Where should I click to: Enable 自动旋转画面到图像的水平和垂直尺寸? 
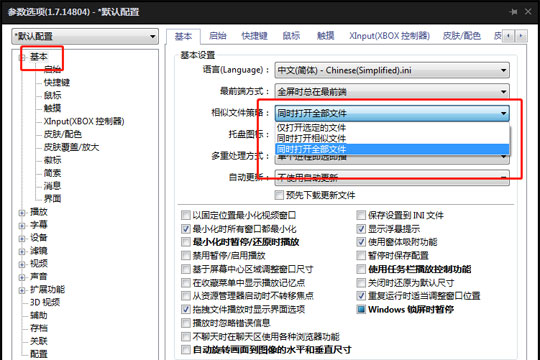186,350
